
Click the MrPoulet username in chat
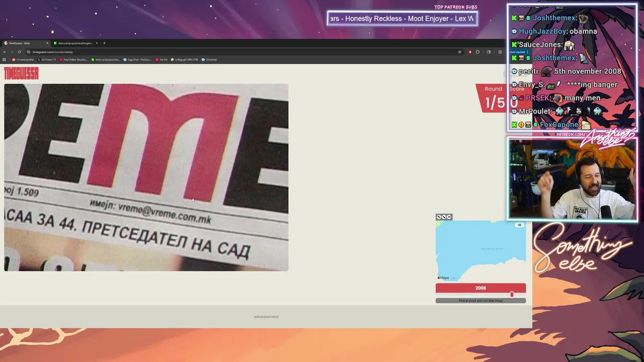[536, 111]
